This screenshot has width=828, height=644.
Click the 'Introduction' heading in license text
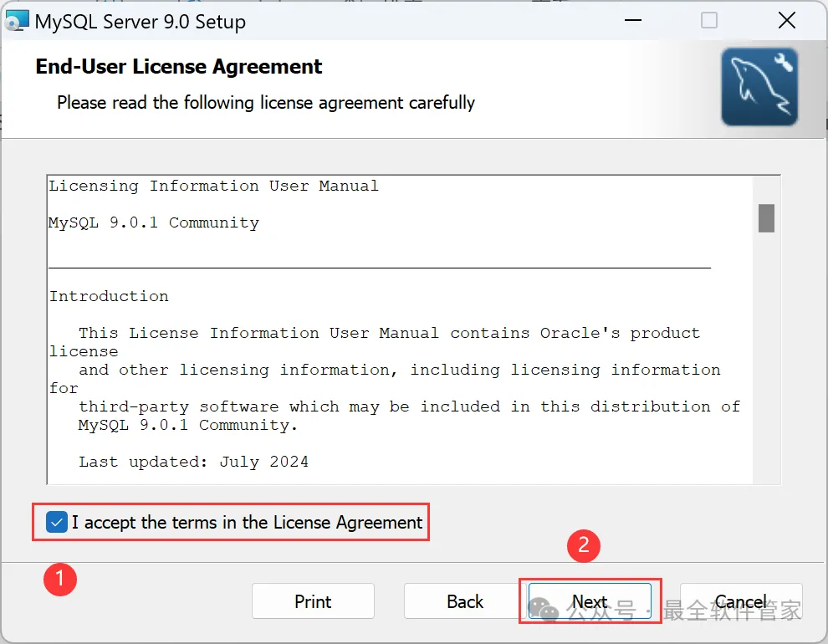[109, 296]
